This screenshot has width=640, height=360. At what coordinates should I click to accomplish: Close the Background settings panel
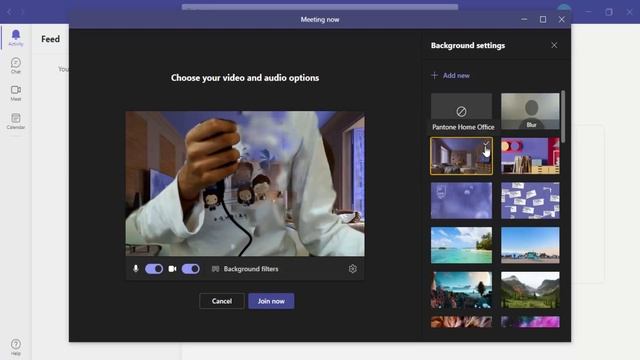[x=554, y=45]
